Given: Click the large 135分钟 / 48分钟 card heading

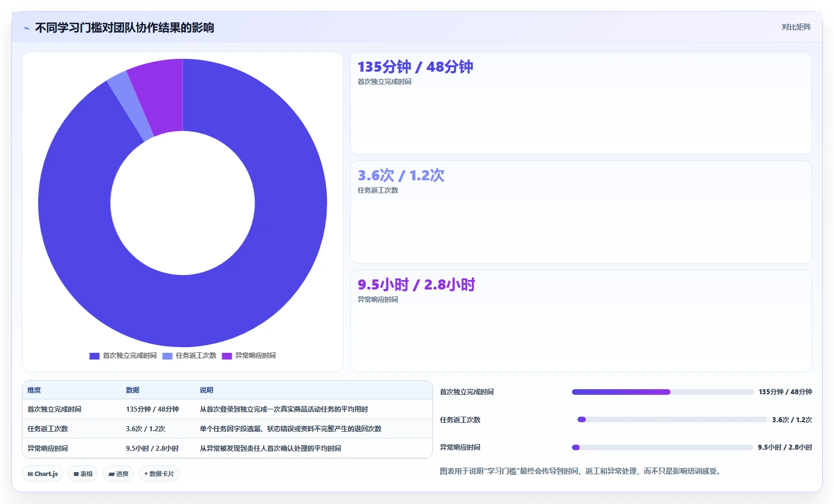Looking at the screenshot, I should (x=415, y=67).
